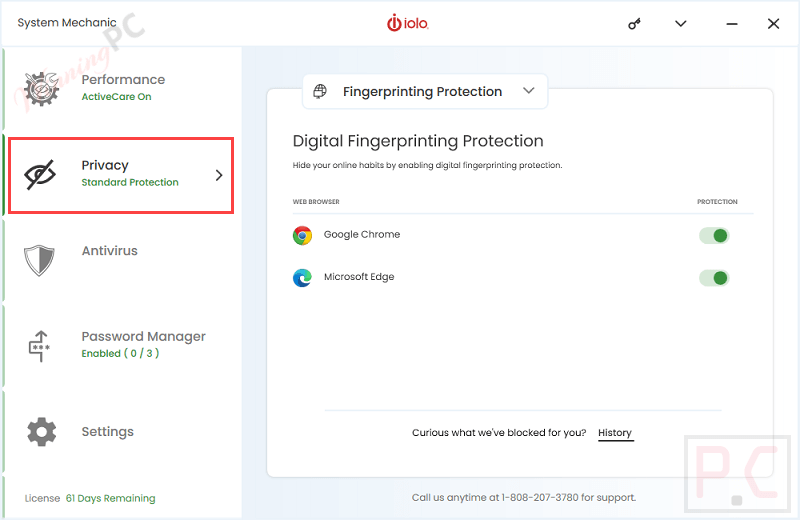Click 61 Days Remaining license text

pyautogui.click(x=111, y=498)
